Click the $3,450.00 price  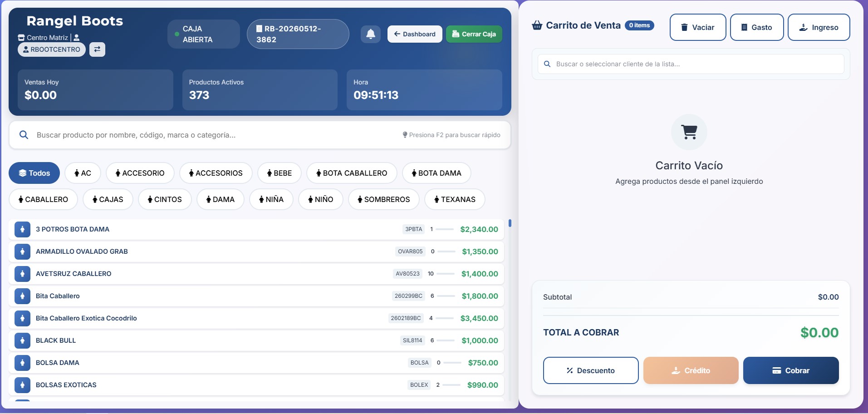[479, 318]
